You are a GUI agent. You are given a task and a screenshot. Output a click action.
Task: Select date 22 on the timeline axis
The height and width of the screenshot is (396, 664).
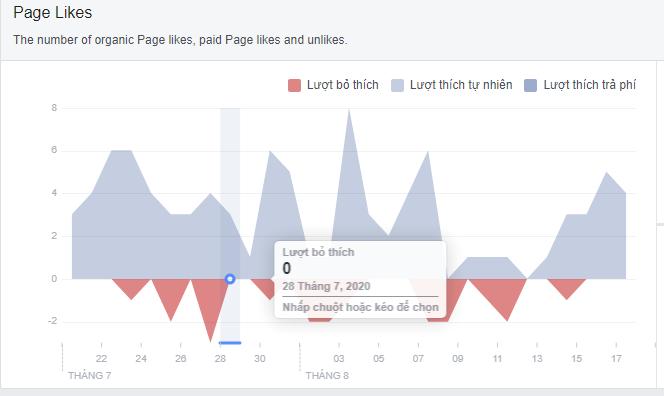(101, 359)
